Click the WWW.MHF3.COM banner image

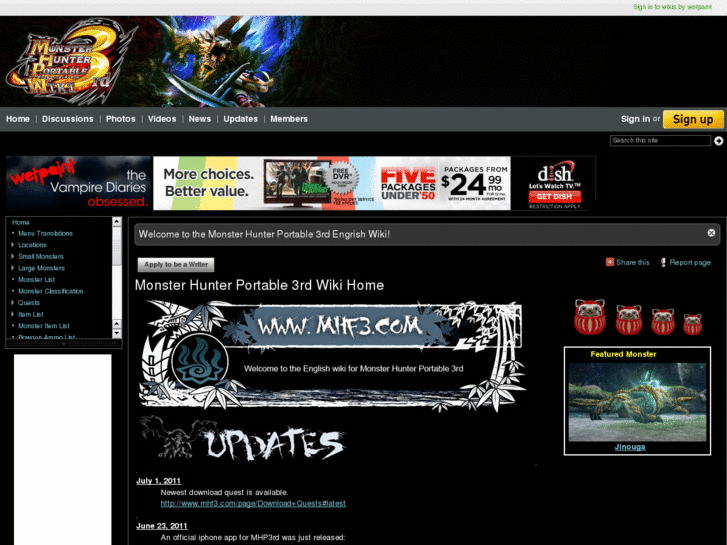[x=332, y=356]
